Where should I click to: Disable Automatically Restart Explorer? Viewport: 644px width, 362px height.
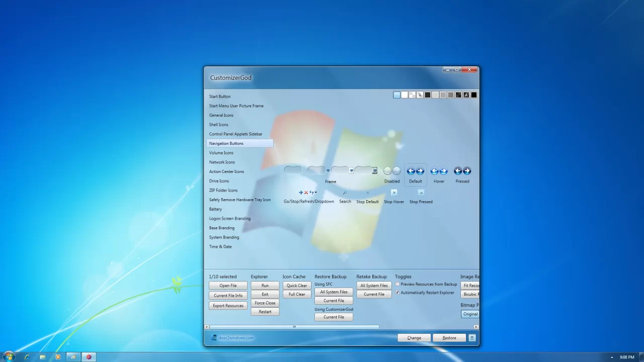(x=397, y=292)
